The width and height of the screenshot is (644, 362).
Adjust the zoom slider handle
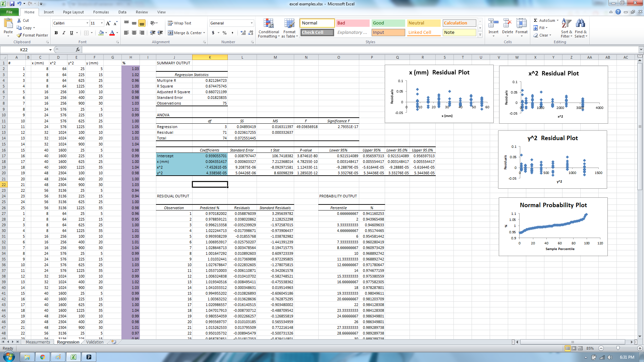[618, 348]
